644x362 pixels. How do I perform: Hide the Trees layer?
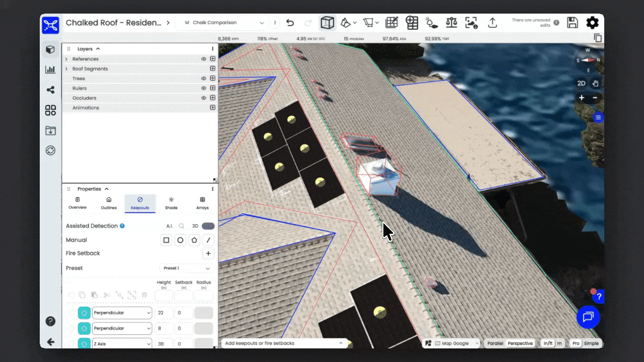point(204,78)
